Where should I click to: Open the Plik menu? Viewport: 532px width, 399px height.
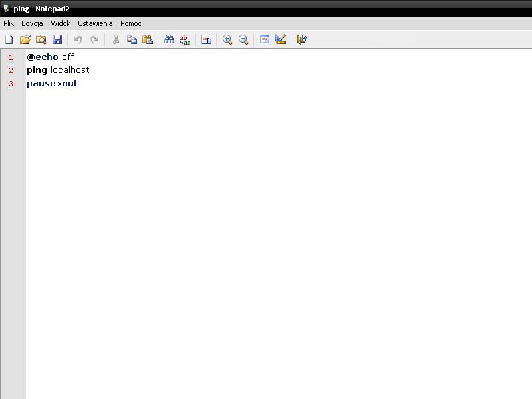9,23
